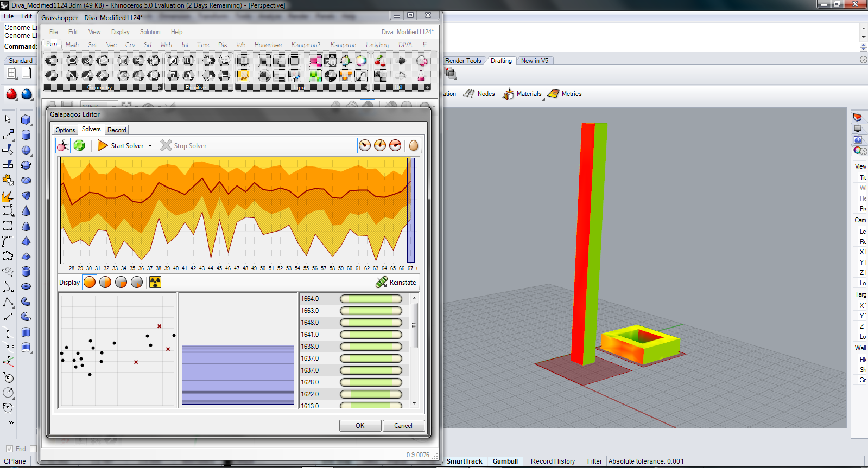868x468 pixels.
Task: Open Grasshopper Display menu
Action: (x=121, y=32)
